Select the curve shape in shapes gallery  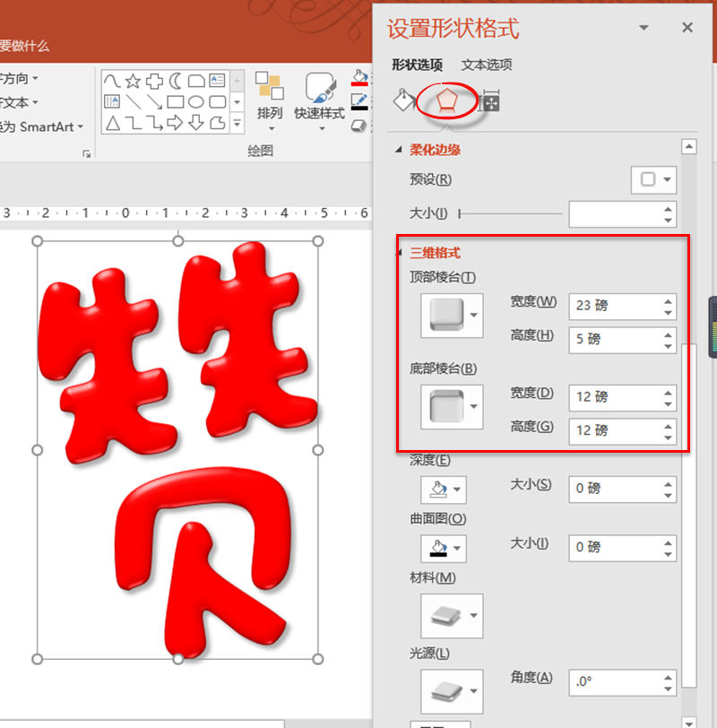tap(112, 81)
